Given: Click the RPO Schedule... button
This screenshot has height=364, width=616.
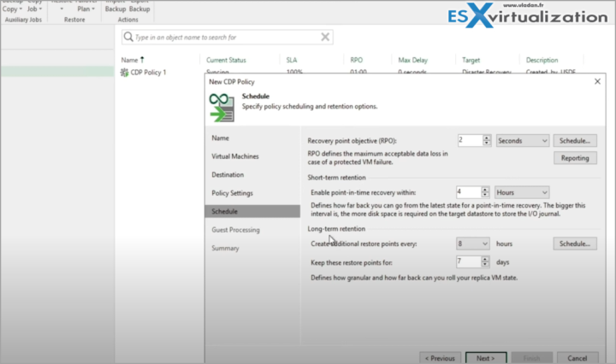Looking at the screenshot, I should (x=575, y=140).
